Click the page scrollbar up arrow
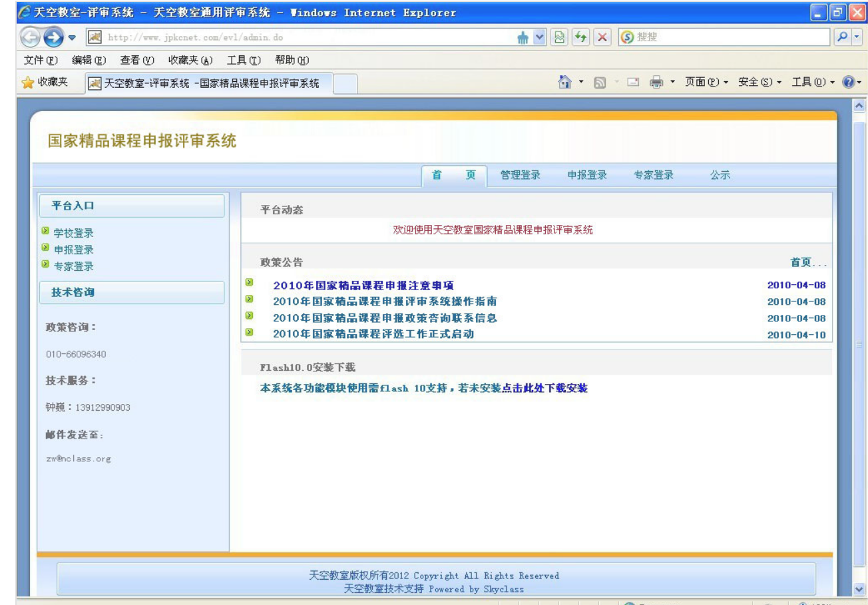 [859, 106]
